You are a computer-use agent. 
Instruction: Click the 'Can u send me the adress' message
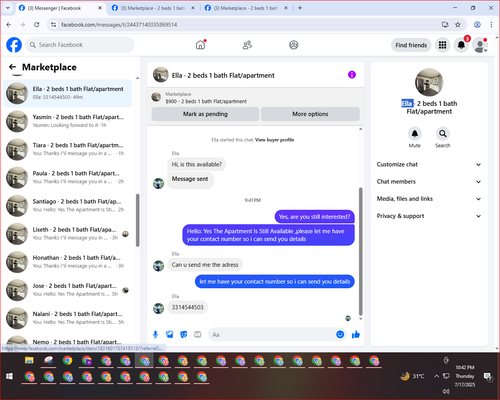[205, 265]
